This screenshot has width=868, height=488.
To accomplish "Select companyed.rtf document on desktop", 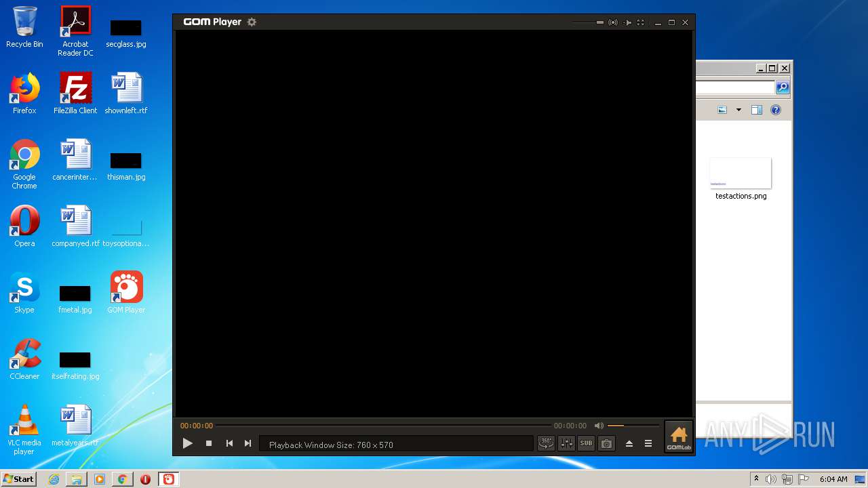I will pyautogui.click(x=75, y=226).
